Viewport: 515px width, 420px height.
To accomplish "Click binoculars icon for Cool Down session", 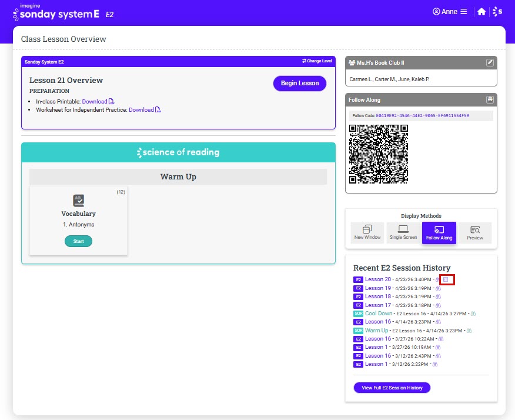I will pyautogui.click(x=473, y=314).
